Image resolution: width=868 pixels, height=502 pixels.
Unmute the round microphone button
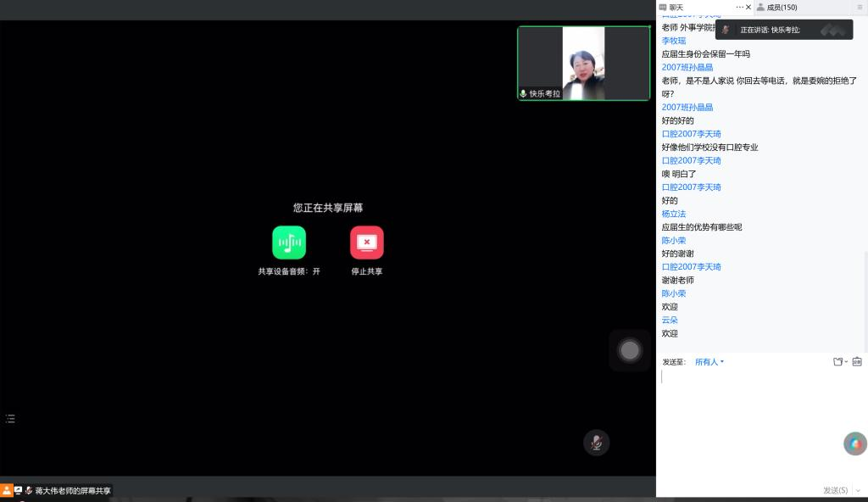click(x=596, y=443)
